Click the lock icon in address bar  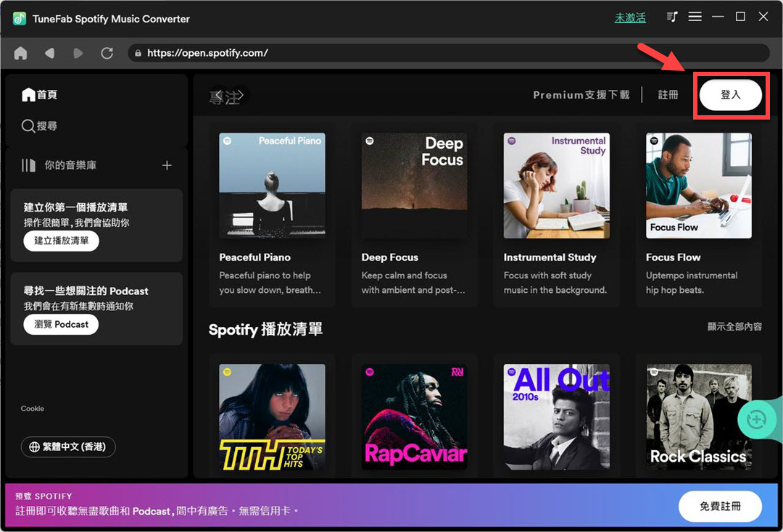click(138, 53)
